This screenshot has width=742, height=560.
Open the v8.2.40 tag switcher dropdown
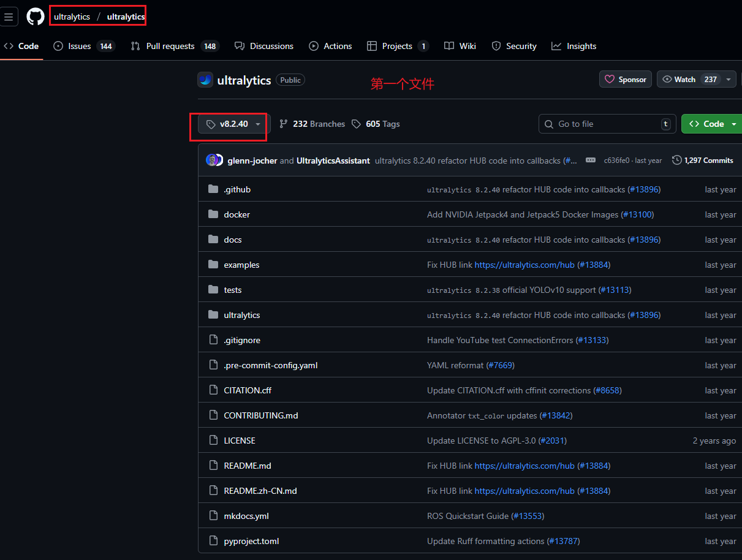[234, 124]
